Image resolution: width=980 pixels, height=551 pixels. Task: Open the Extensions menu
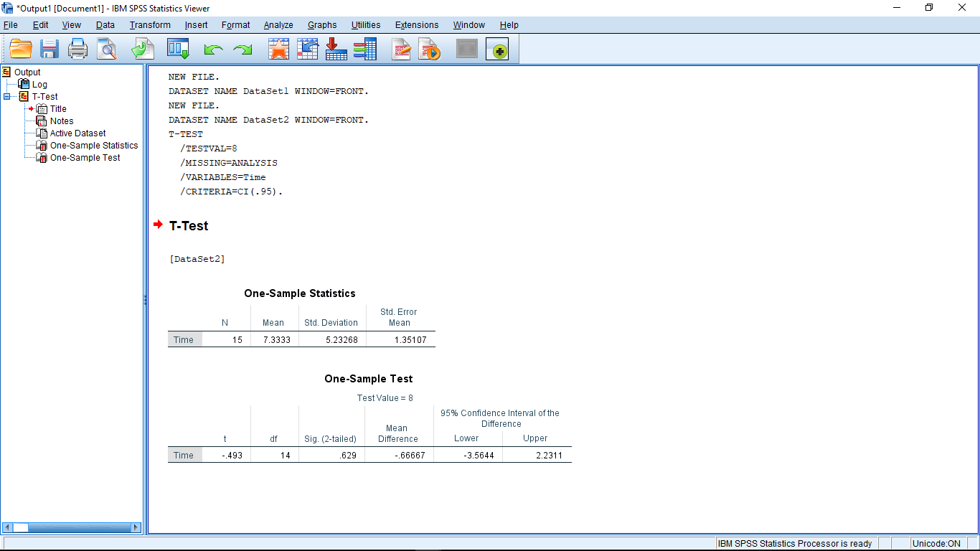click(x=417, y=24)
